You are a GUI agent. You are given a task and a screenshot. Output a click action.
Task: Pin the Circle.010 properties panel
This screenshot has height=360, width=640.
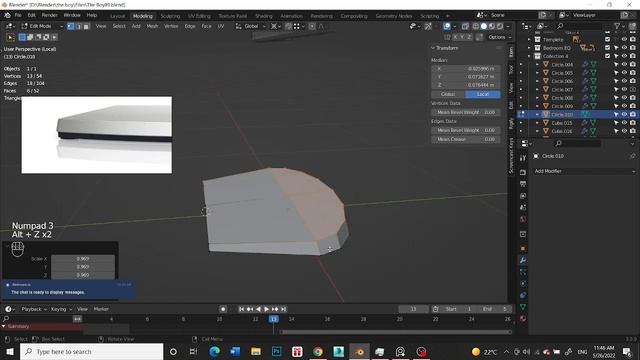click(632, 156)
